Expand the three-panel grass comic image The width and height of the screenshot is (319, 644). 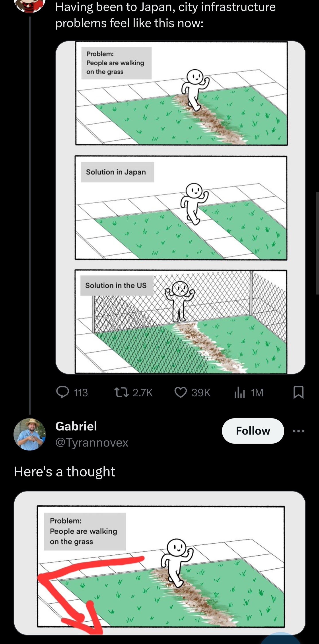pos(180,207)
